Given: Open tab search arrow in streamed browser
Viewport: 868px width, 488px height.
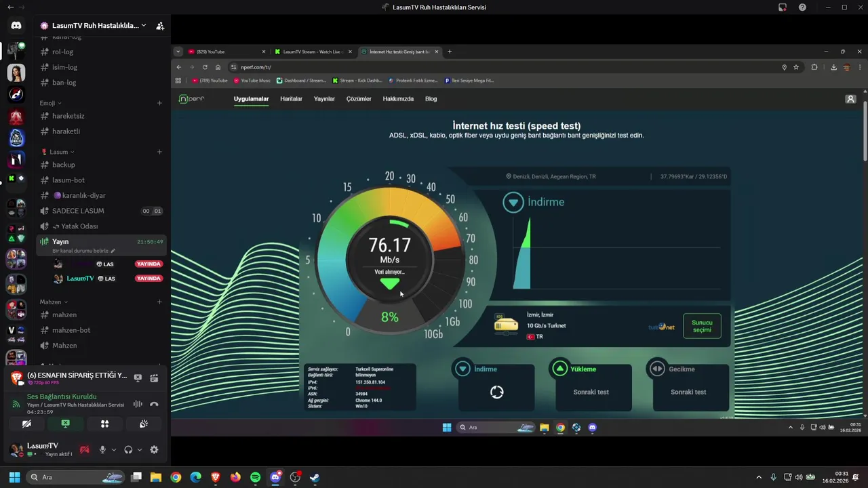Looking at the screenshot, I should [x=178, y=52].
